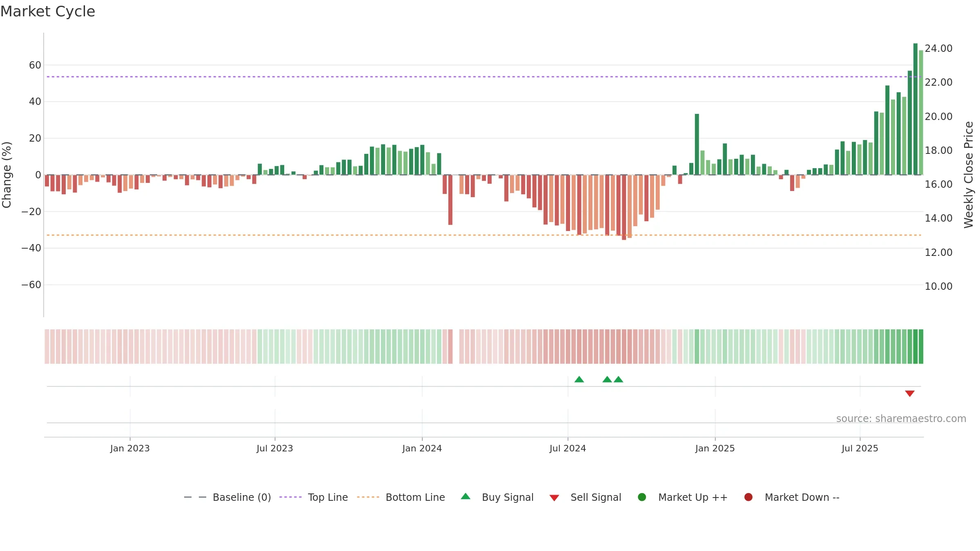Click the purple dotted Top Line legend swatch
This screenshot has height=551, width=980.
[290, 497]
